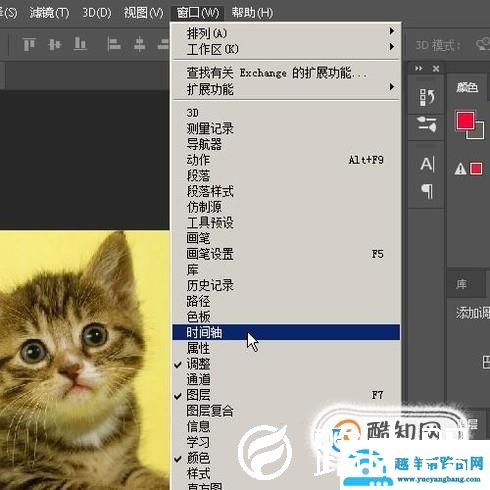
Task: Select 样式 in the window menu
Action: pyautogui.click(x=286, y=474)
